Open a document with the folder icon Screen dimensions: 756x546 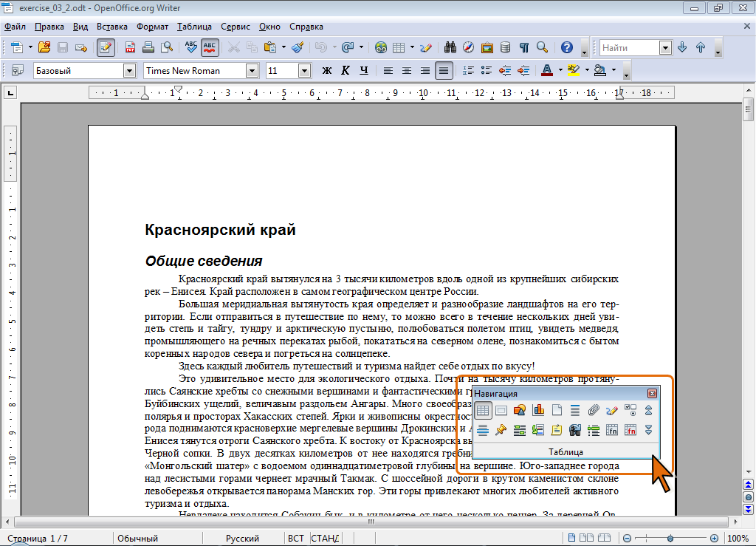[44, 47]
